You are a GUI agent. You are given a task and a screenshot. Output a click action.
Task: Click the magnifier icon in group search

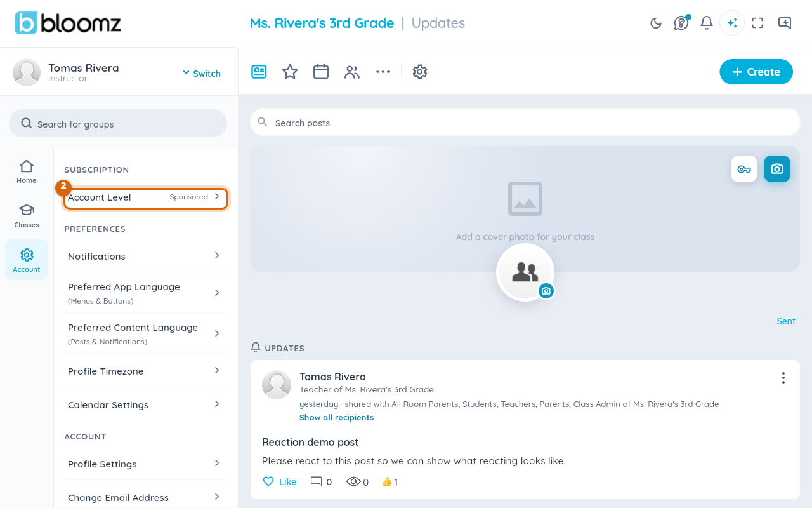[x=27, y=123]
